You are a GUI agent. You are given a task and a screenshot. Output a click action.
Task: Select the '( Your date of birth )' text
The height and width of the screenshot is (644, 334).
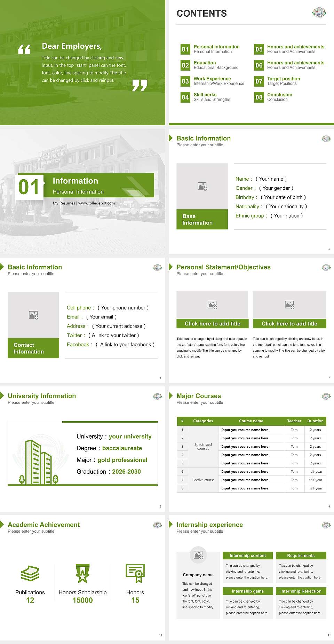[283, 197]
